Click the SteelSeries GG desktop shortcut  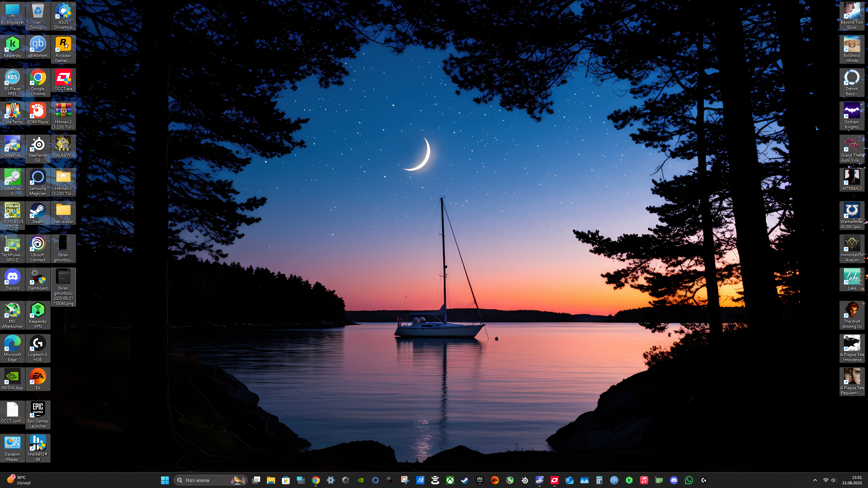38,149
